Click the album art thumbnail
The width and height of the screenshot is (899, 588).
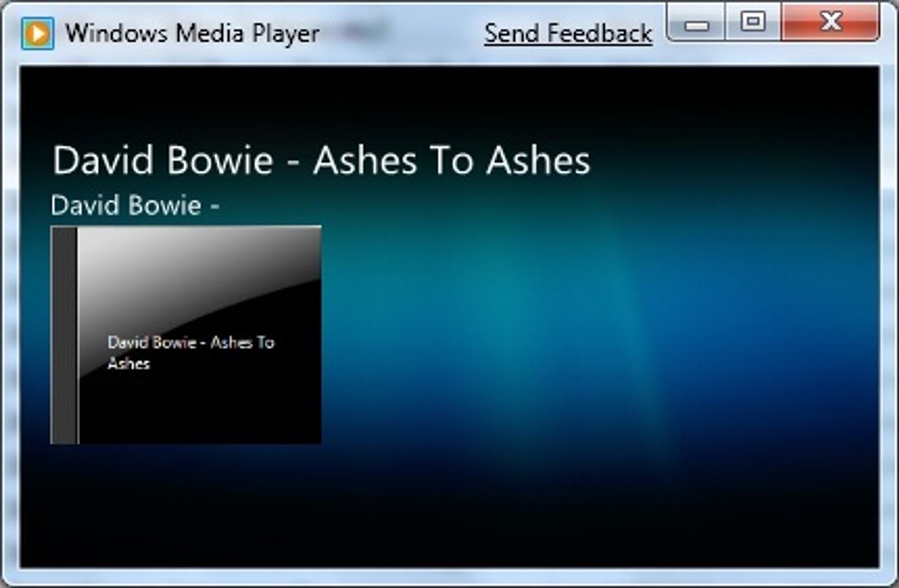tap(186, 335)
